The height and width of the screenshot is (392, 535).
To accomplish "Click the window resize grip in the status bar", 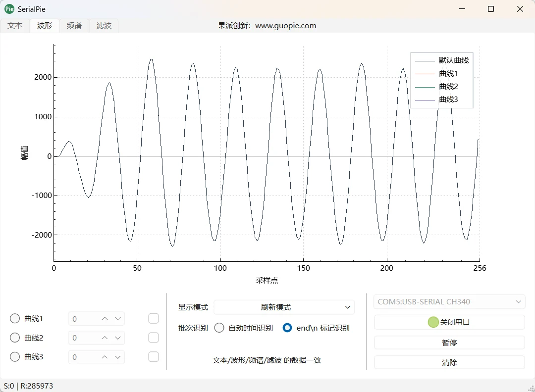I will click(x=531, y=388).
